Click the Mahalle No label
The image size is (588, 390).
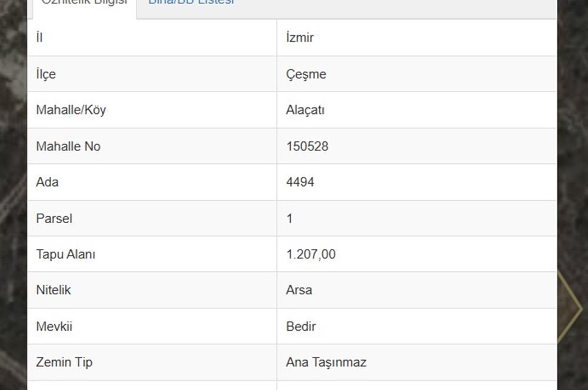pyautogui.click(x=68, y=146)
